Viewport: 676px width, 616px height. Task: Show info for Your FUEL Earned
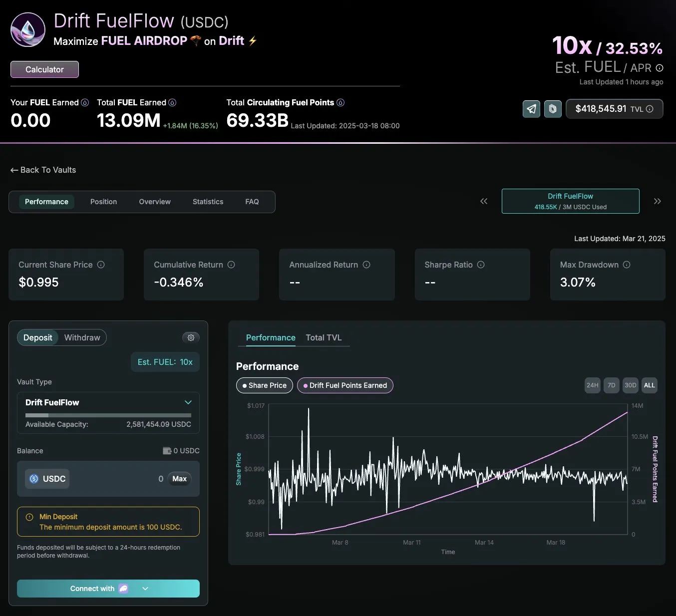click(x=85, y=102)
